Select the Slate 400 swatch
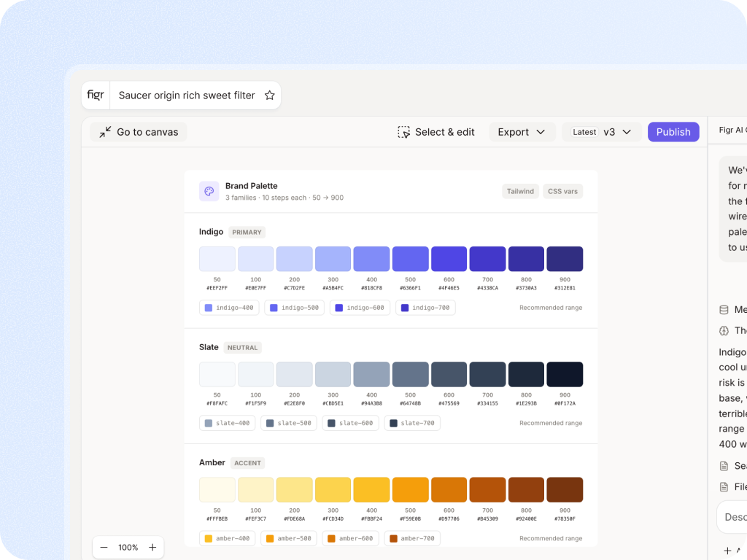The image size is (747, 560). click(371, 374)
